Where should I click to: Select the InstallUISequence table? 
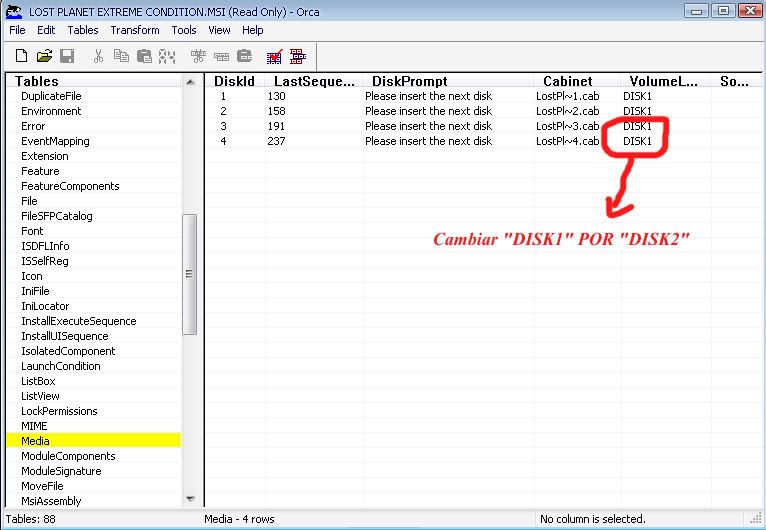pyautogui.click(x=65, y=336)
